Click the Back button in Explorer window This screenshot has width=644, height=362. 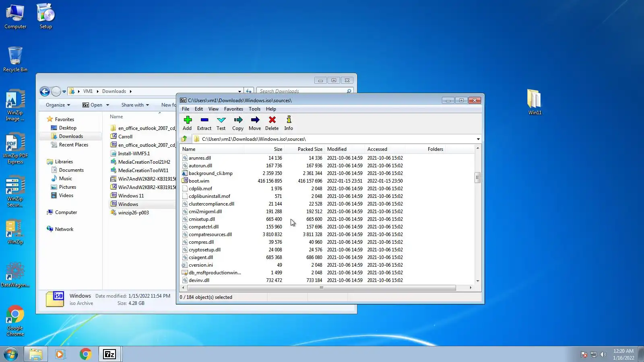[x=45, y=92]
